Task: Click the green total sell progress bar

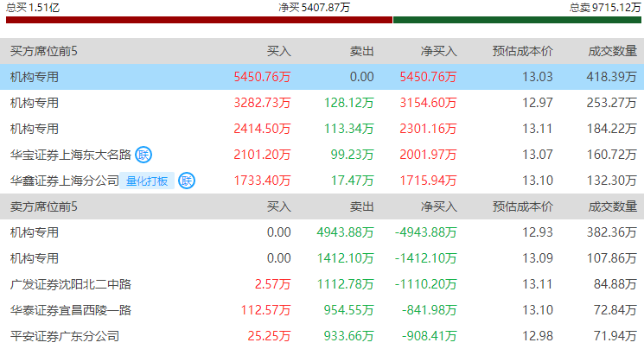Action: (x=517, y=20)
